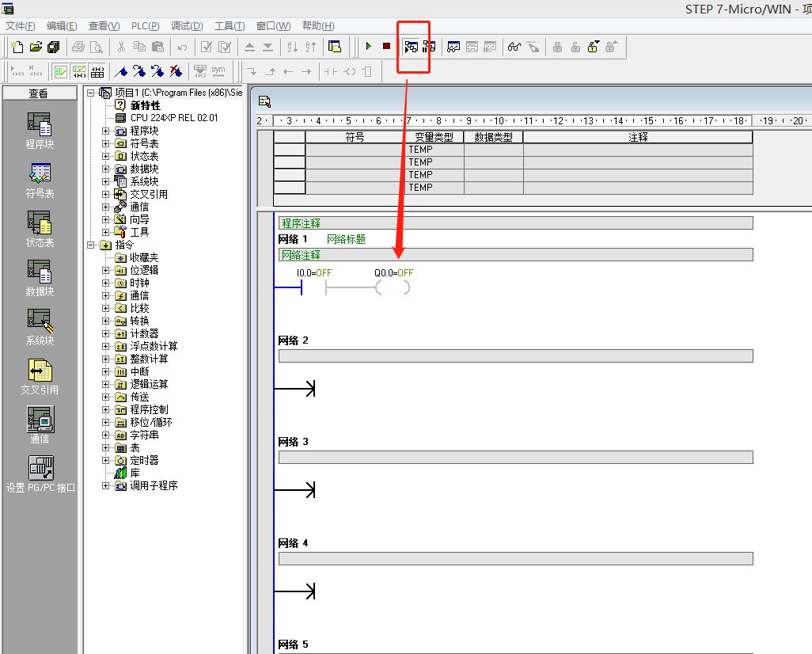Click the Run (green play) toolbar icon
This screenshot has width=812, height=654.
(x=368, y=47)
